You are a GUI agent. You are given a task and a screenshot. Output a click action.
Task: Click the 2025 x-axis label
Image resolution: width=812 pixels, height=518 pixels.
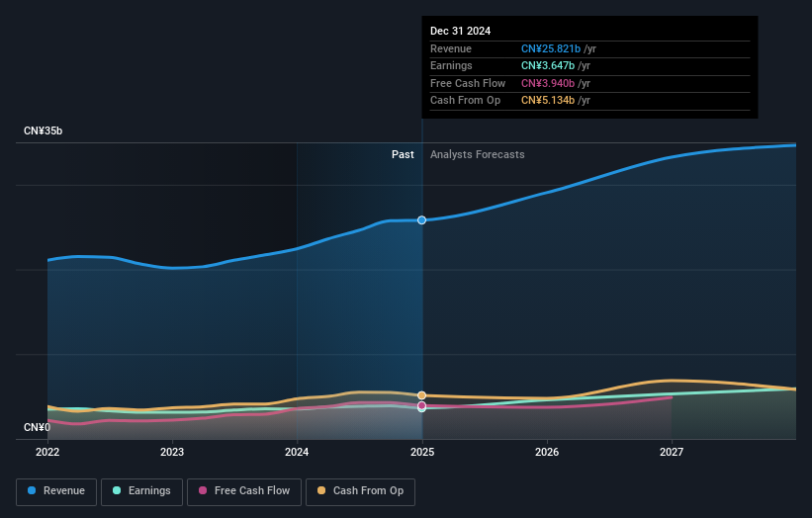point(422,453)
